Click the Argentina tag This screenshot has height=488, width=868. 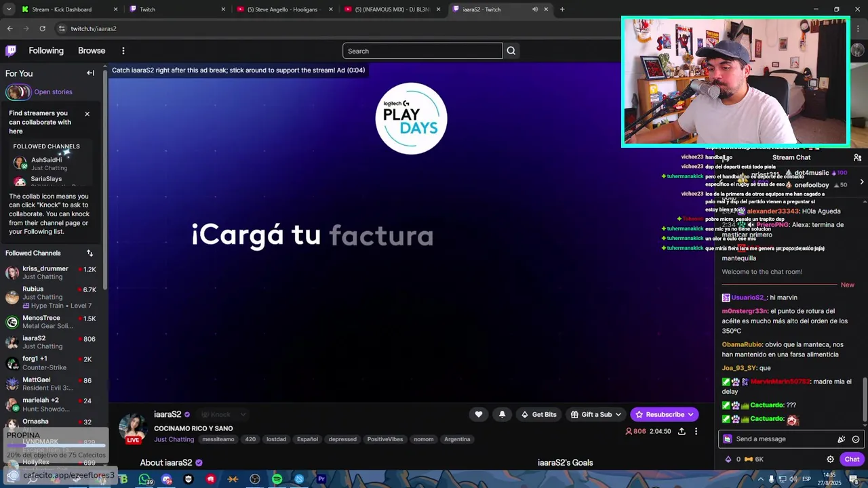click(457, 439)
